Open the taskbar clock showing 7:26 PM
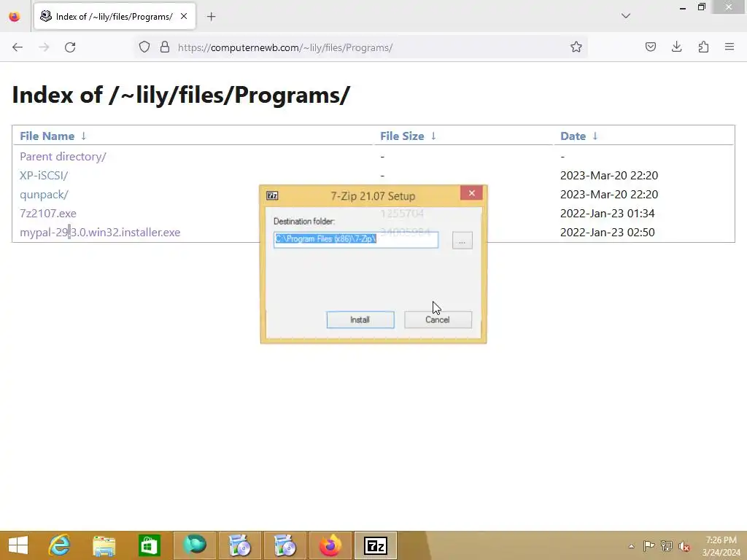This screenshot has width=747, height=560. click(721, 546)
